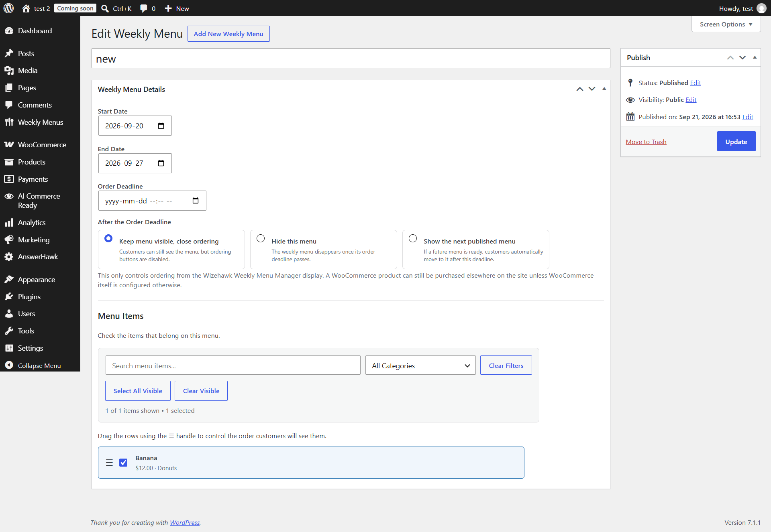
Task: Move Publish panel up arrow
Action: [x=730, y=58]
